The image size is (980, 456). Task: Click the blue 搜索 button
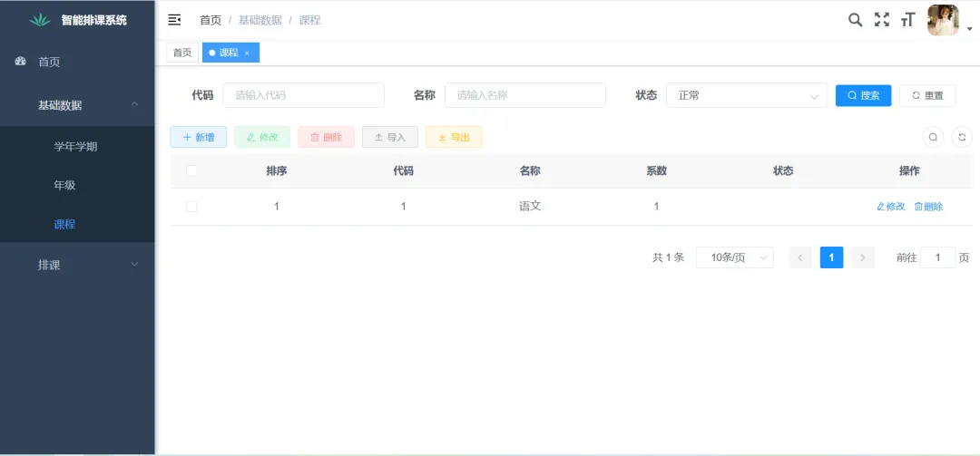coord(863,95)
